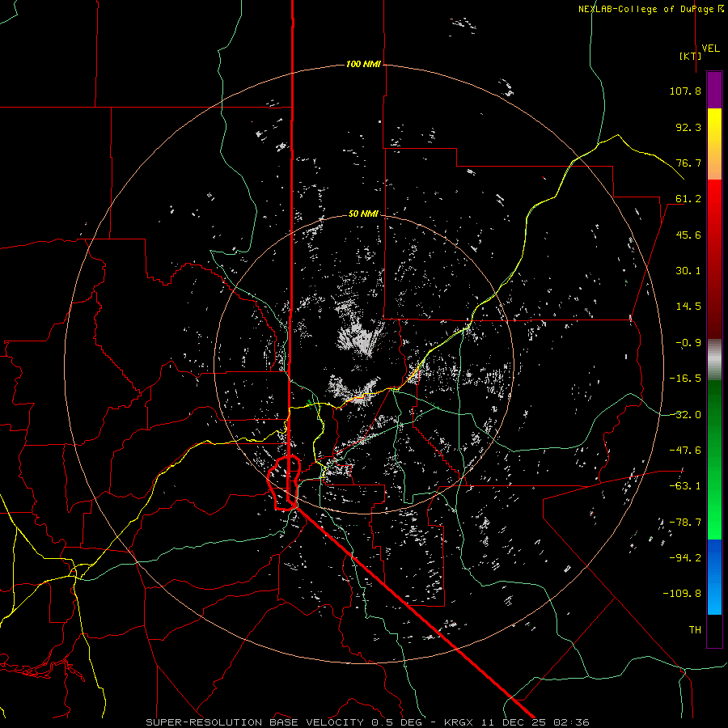Click the 30.1 velocity scale value

[x=688, y=271]
